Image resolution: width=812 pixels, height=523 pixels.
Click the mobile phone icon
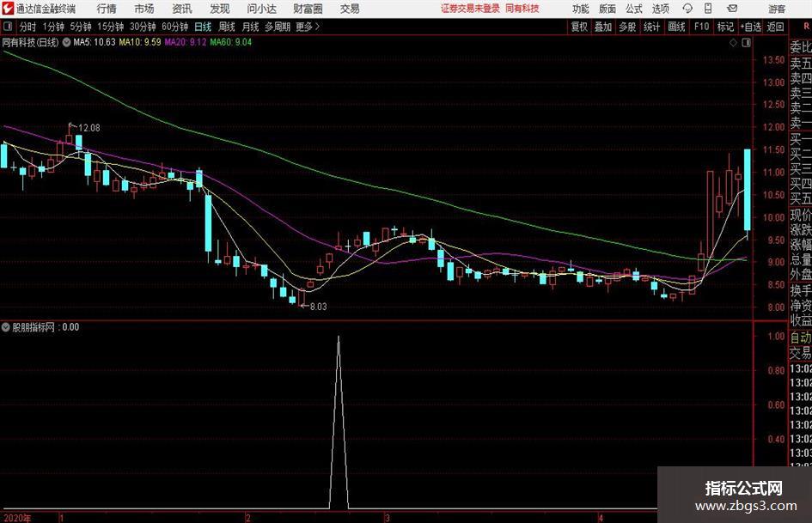click(708, 9)
